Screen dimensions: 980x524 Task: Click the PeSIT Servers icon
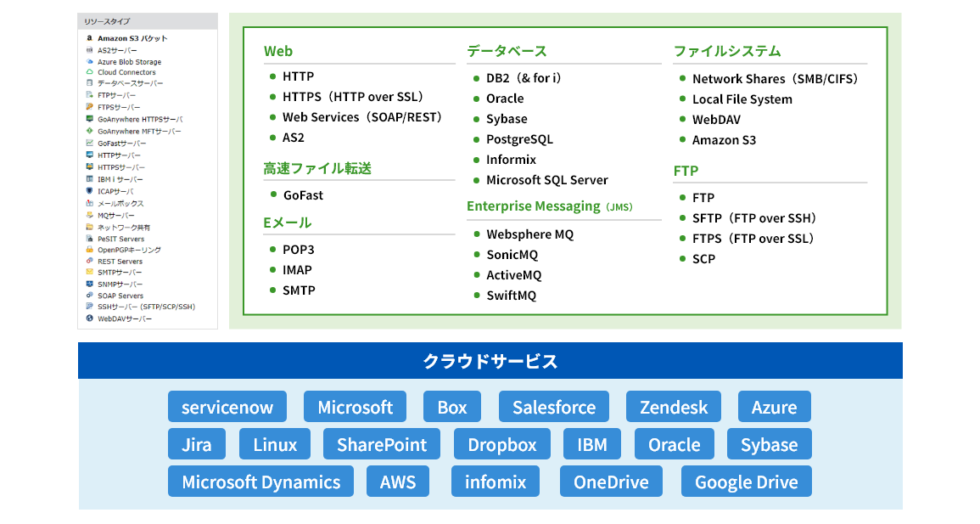(89, 239)
